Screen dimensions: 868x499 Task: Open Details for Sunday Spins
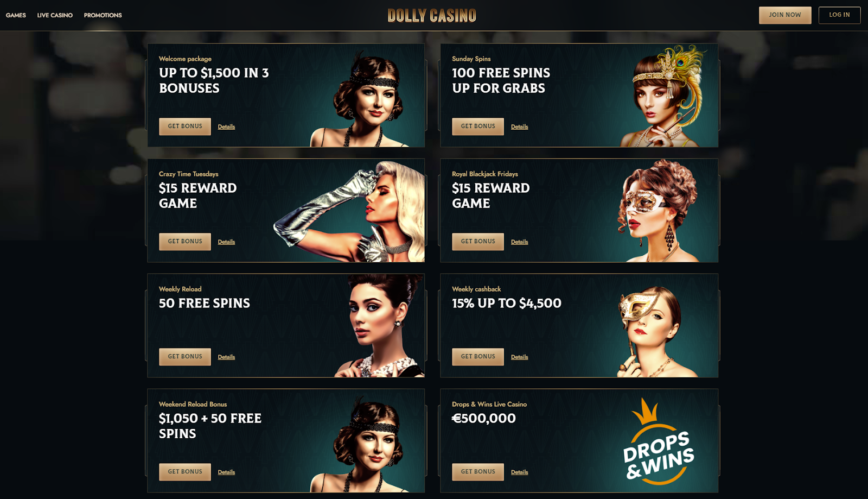519,127
